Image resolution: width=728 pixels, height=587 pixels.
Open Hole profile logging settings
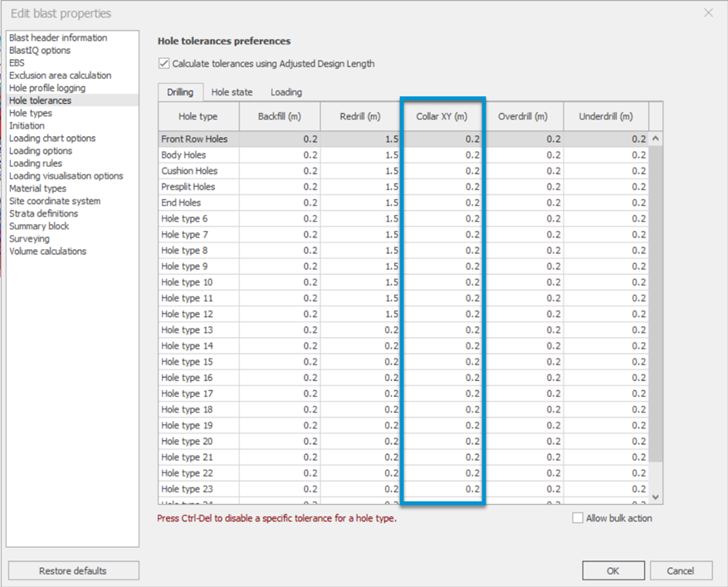pos(72,88)
